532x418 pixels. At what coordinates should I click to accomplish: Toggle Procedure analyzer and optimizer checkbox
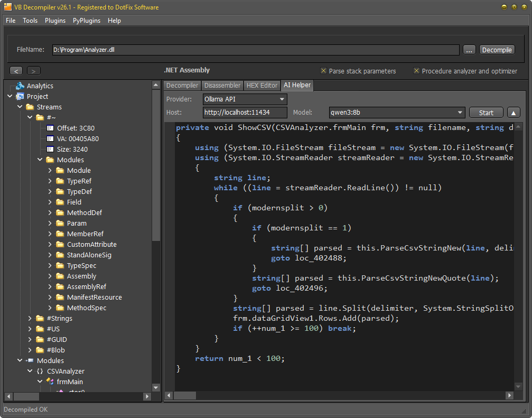[416, 71]
